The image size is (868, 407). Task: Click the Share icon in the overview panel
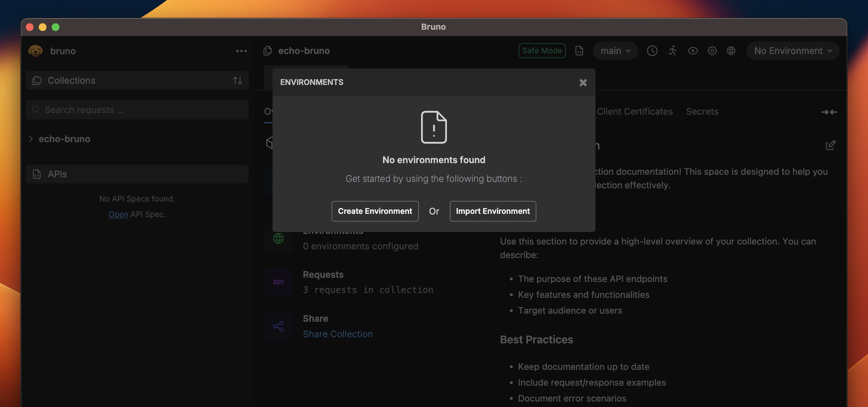[x=278, y=326]
